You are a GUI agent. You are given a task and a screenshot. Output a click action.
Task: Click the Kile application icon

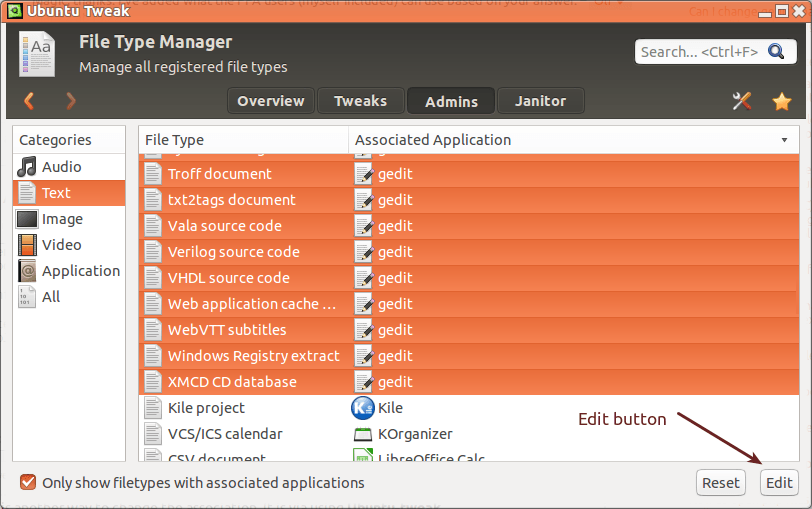coord(362,408)
